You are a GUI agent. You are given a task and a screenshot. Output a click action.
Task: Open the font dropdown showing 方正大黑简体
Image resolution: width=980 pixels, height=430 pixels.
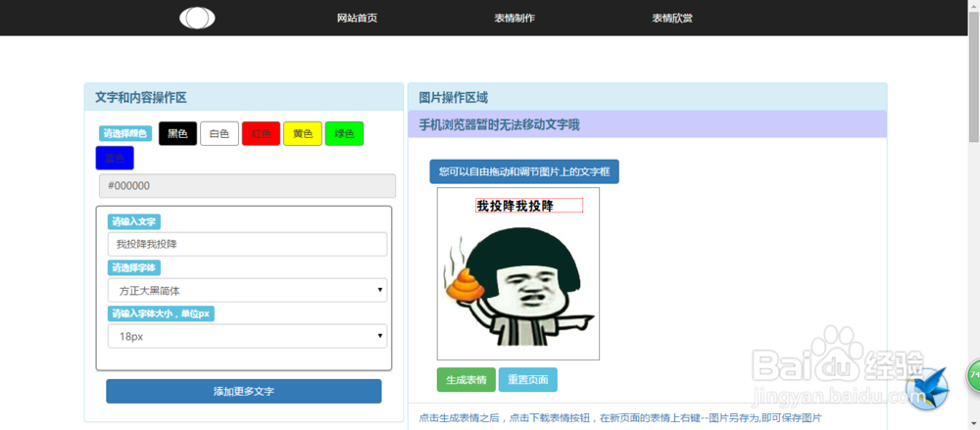point(248,290)
